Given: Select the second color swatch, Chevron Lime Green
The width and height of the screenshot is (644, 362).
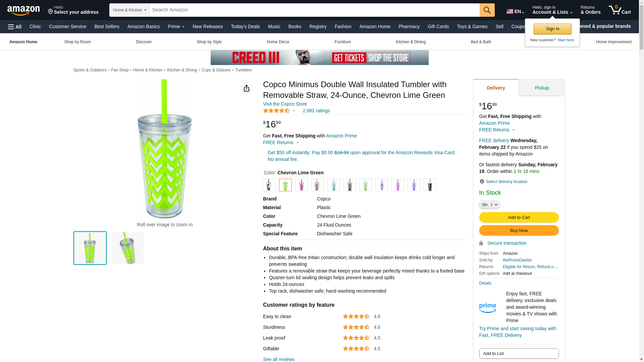Looking at the screenshot, I should click(x=285, y=185).
